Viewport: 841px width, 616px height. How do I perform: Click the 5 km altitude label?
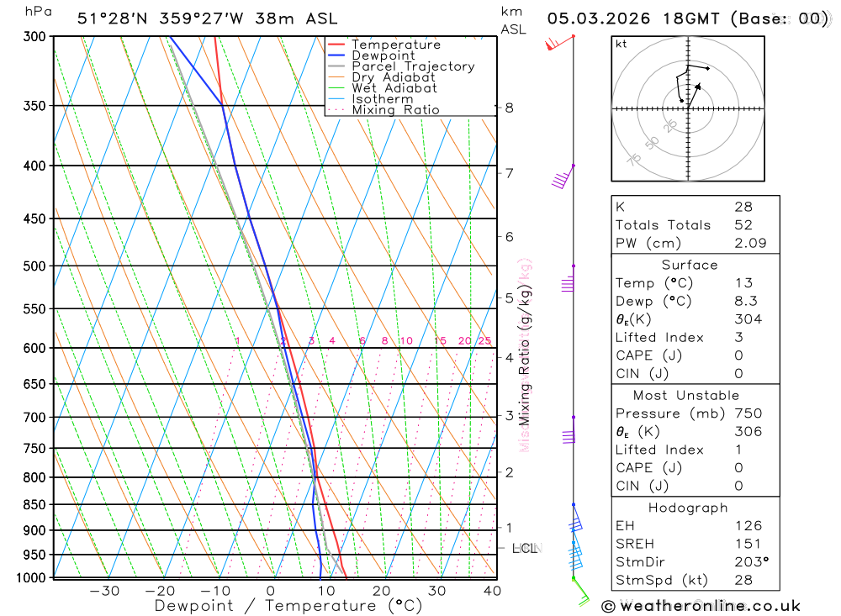pos(509,298)
